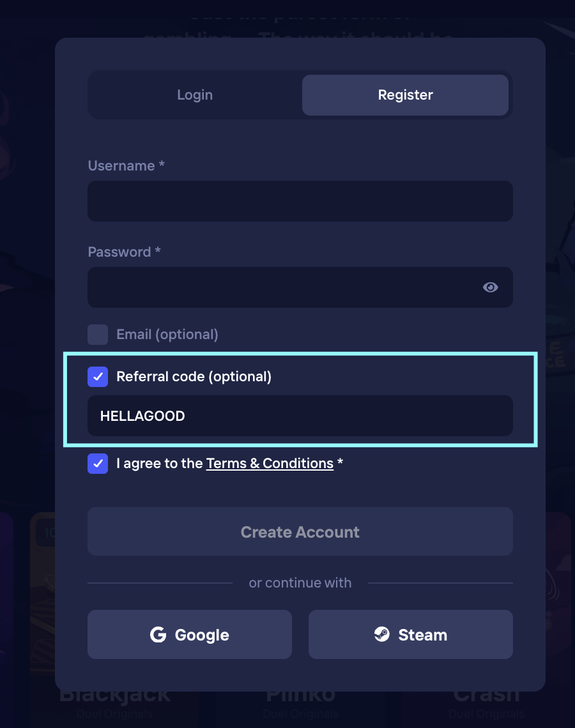The image size is (575, 728).
Task: Click the Google G logo
Action: [158, 635]
